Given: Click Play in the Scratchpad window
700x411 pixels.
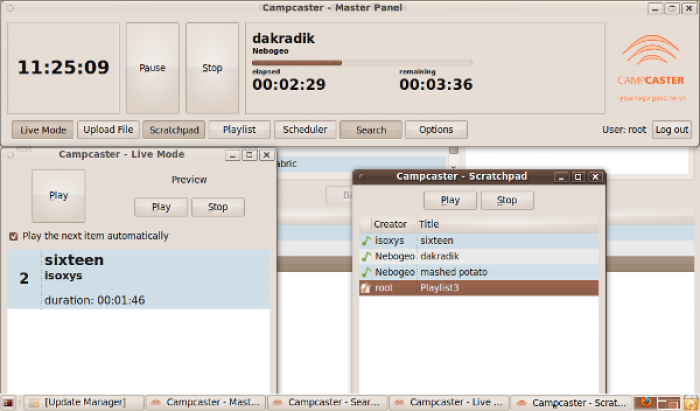Looking at the screenshot, I should (450, 200).
